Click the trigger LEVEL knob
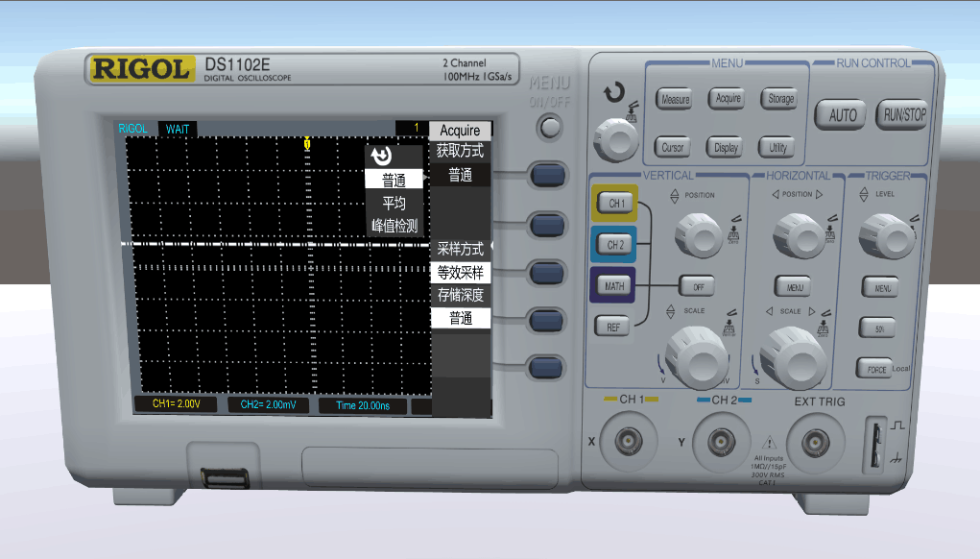The width and height of the screenshot is (980, 559). click(x=881, y=231)
